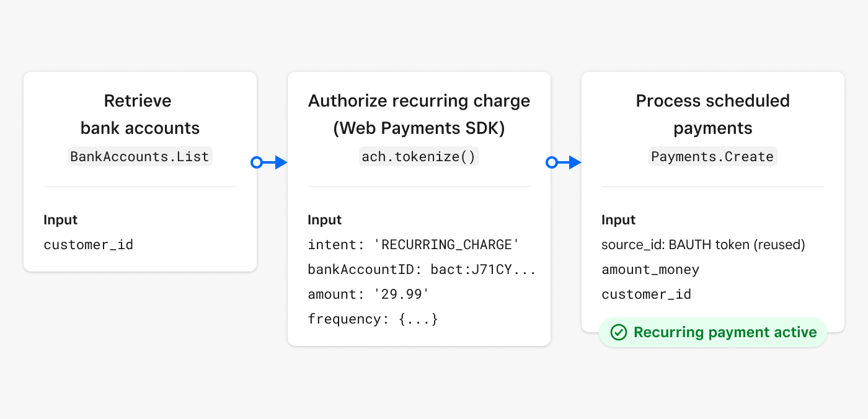Viewport: 868px width, 419px height.
Task: Toggle the Recurring payment active status pill
Action: tap(712, 332)
